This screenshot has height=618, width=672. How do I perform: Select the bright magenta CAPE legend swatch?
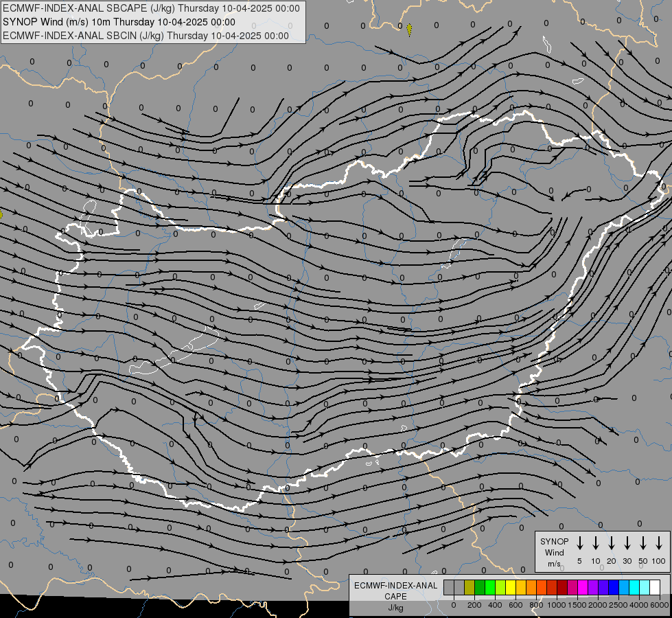coord(583,587)
